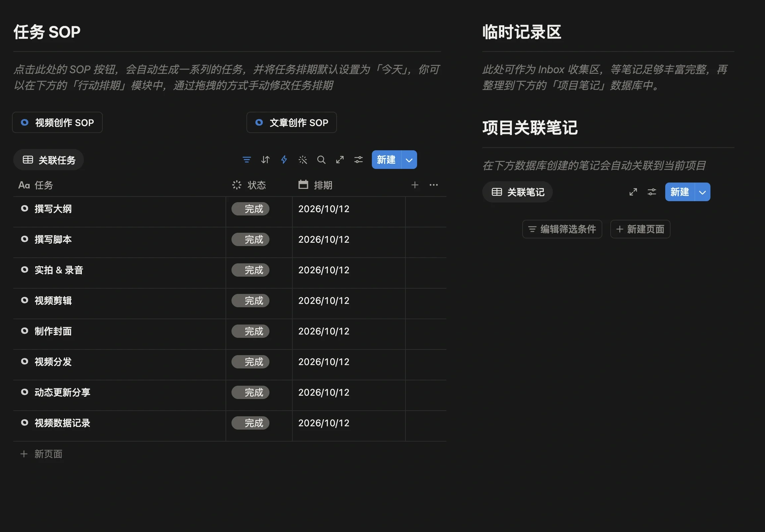Add a row via 新页面
Viewport: 765px width, 532px height.
point(230,454)
